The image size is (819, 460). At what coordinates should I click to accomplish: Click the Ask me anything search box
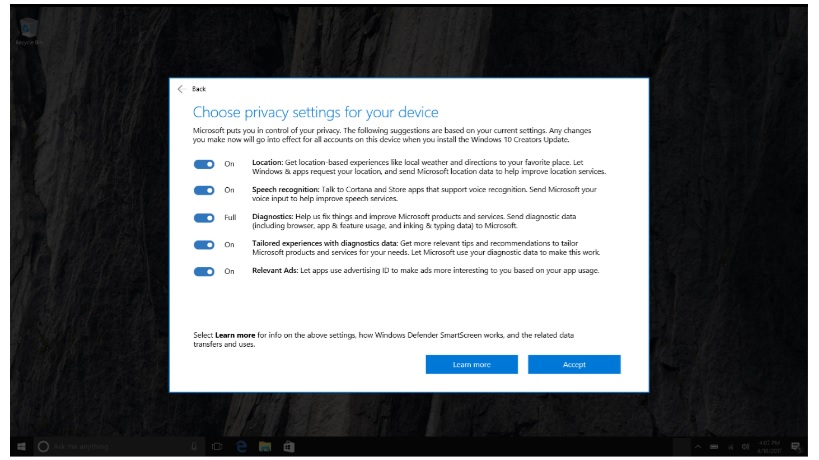pyautogui.click(x=119, y=446)
